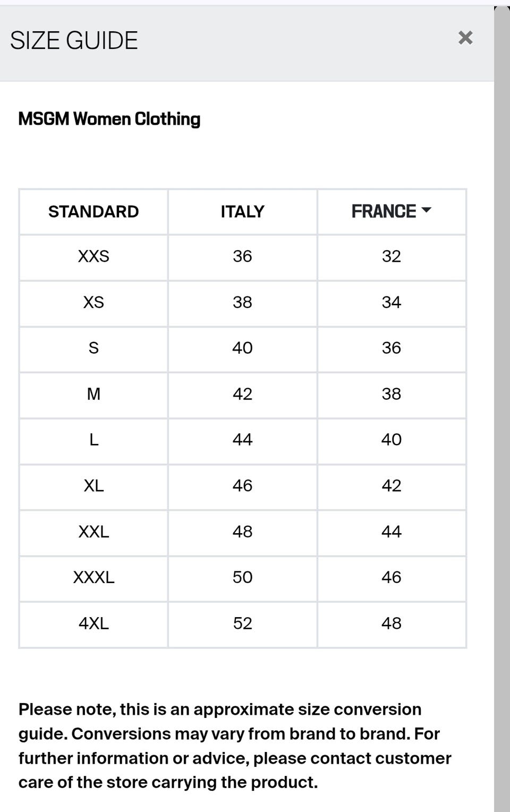Click the vertical scrollbar track
510x812 pixels.
501,425
